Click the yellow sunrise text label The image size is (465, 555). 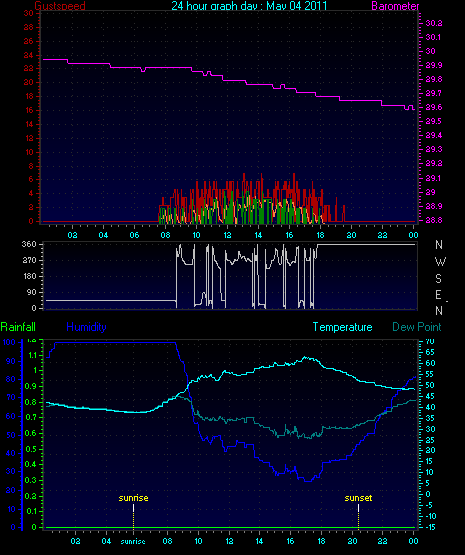click(133, 498)
